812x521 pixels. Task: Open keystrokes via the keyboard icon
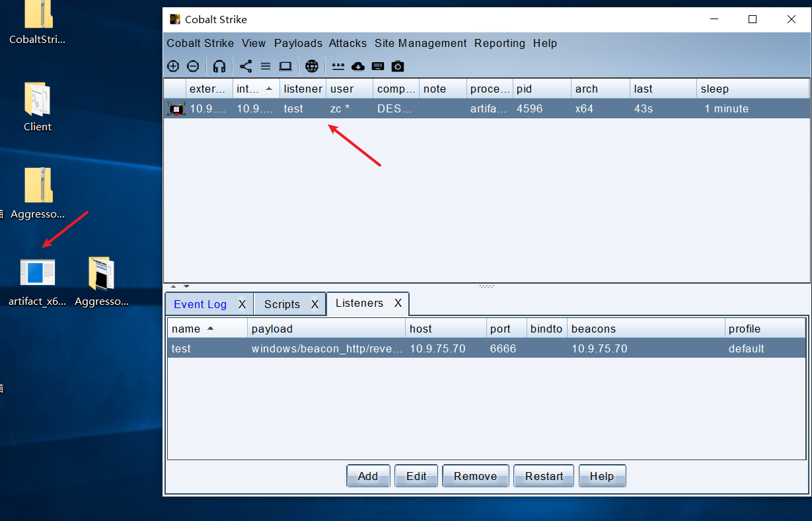point(378,66)
